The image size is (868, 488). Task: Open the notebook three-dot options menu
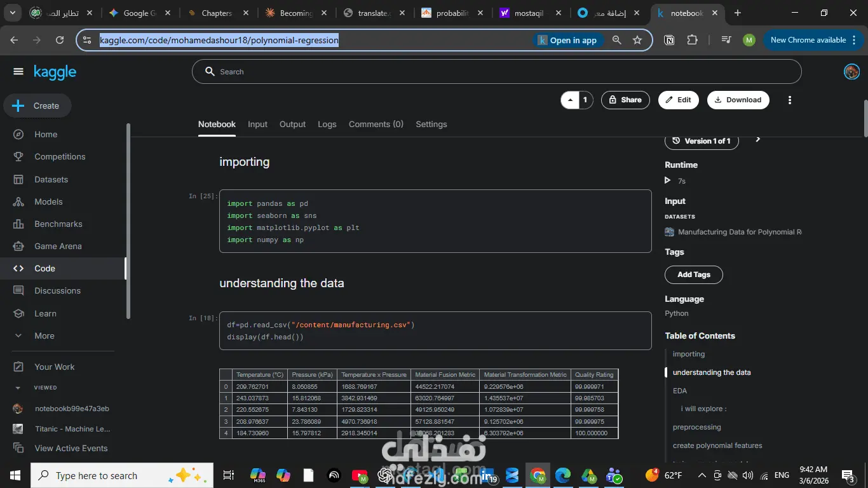click(790, 100)
